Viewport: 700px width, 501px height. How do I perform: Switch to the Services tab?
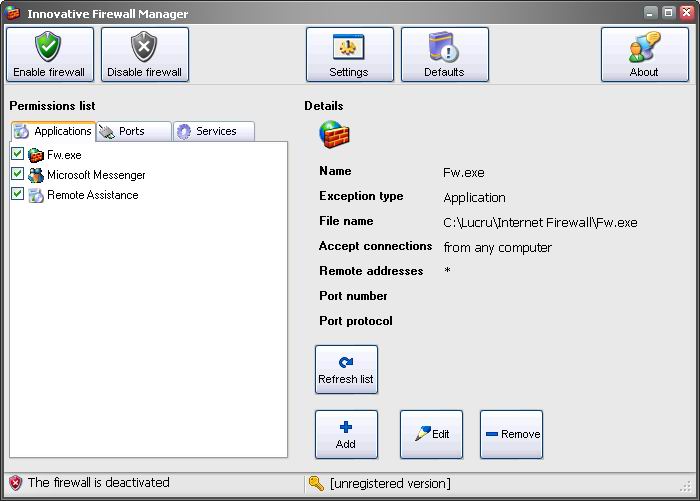[214, 131]
